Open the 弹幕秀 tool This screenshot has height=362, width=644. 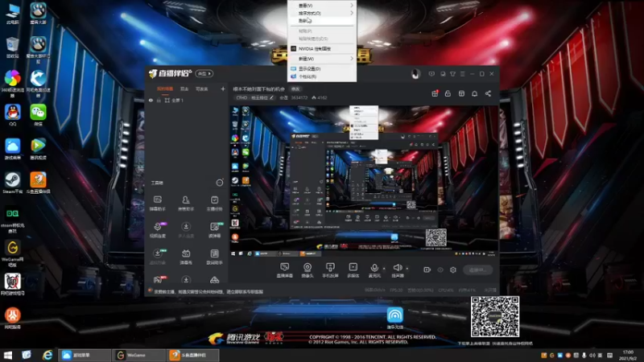pos(186,257)
